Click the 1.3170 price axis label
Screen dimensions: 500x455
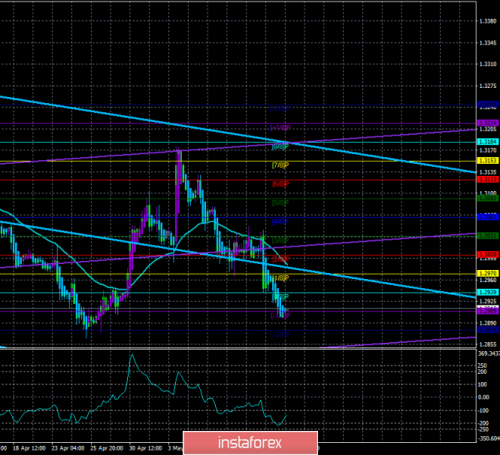[488, 150]
